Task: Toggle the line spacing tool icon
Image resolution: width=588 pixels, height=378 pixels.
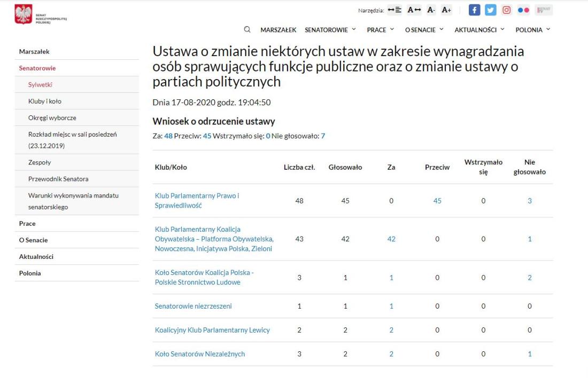Action: point(394,10)
